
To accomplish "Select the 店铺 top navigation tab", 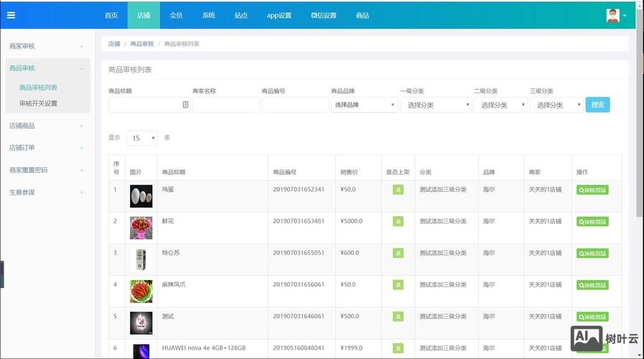I will coord(144,15).
